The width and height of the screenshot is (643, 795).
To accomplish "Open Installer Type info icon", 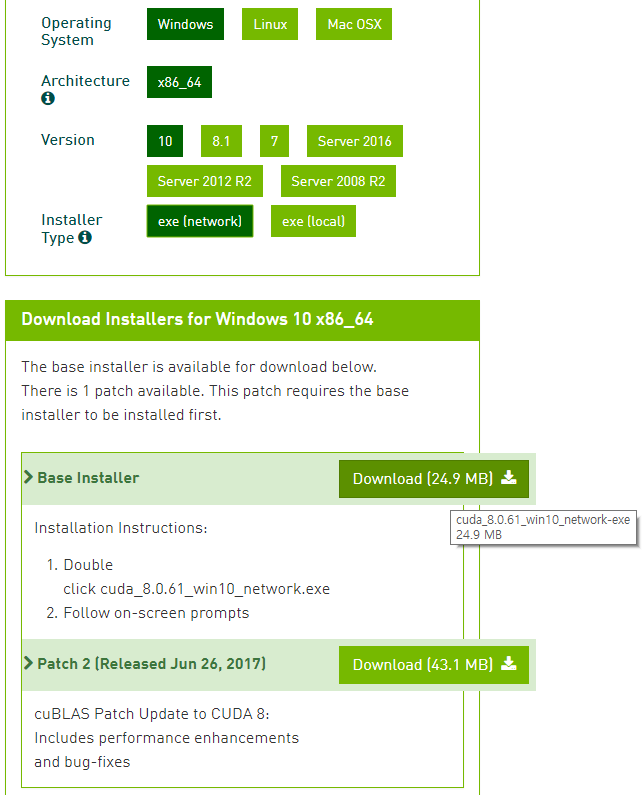I will 85,237.
